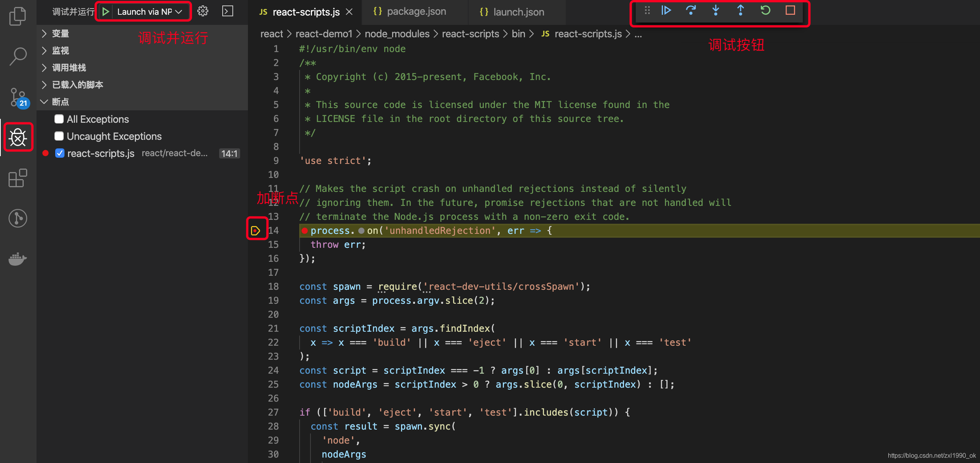Select the Docker sidebar icon
Screen dimensions: 980x463
[x=18, y=259]
